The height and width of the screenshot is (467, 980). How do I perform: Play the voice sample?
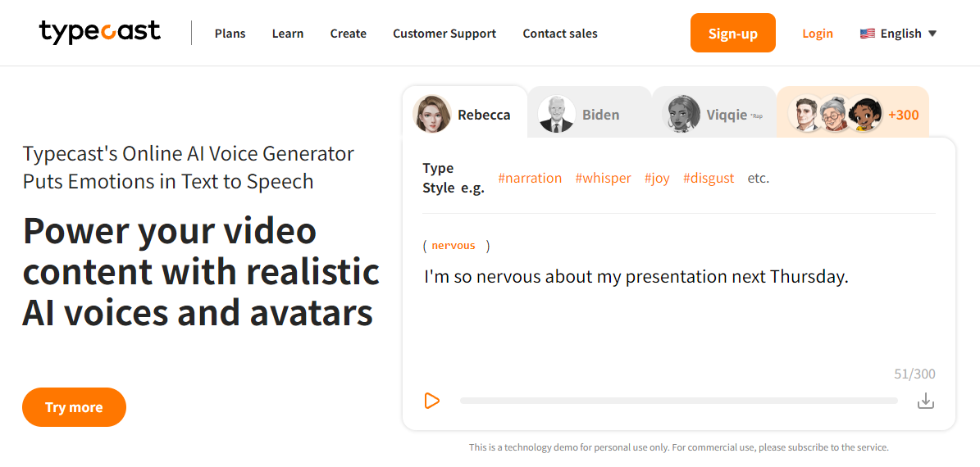coord(431,401)
